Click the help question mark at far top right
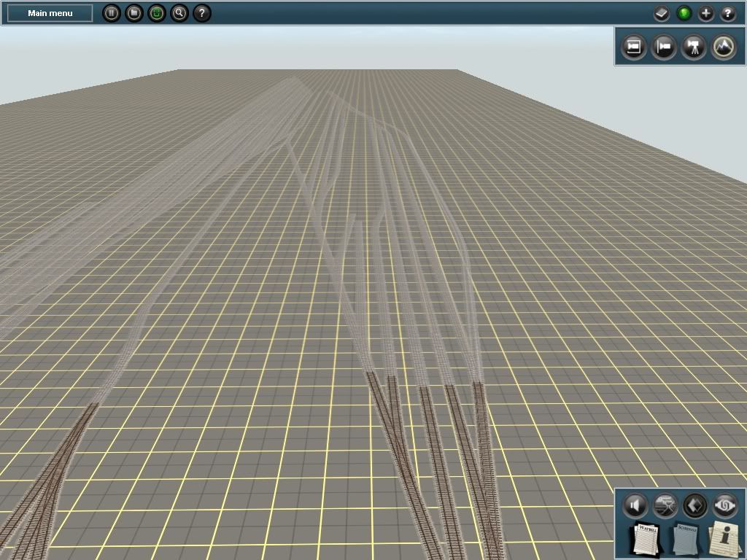Image resolution: width=747 pixels, height=560 pixels. pos(727,13)
